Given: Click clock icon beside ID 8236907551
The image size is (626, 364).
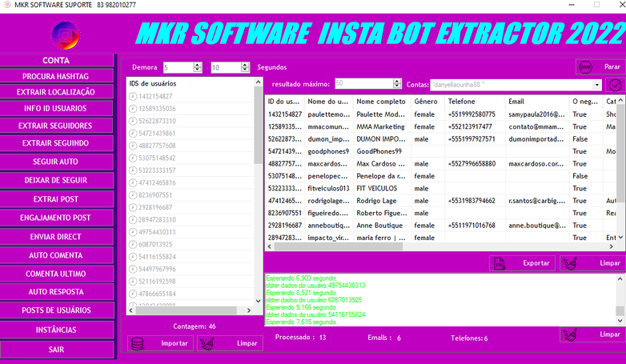Looking at the screenshot, I should [133, 195].
